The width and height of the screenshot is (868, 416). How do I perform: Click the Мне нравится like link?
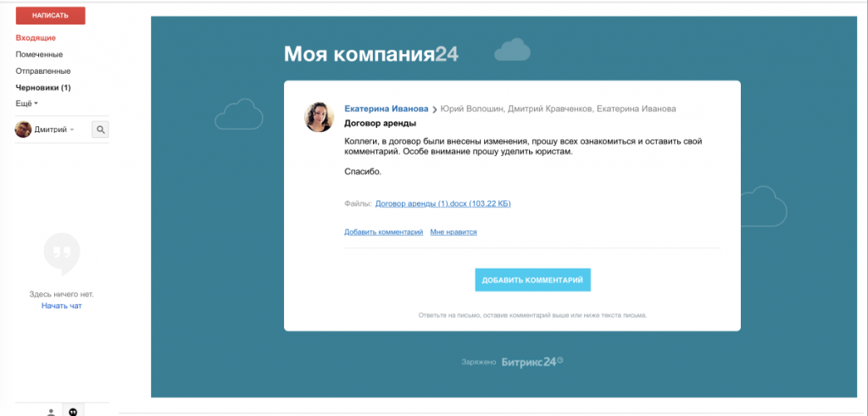coord(453,232)
